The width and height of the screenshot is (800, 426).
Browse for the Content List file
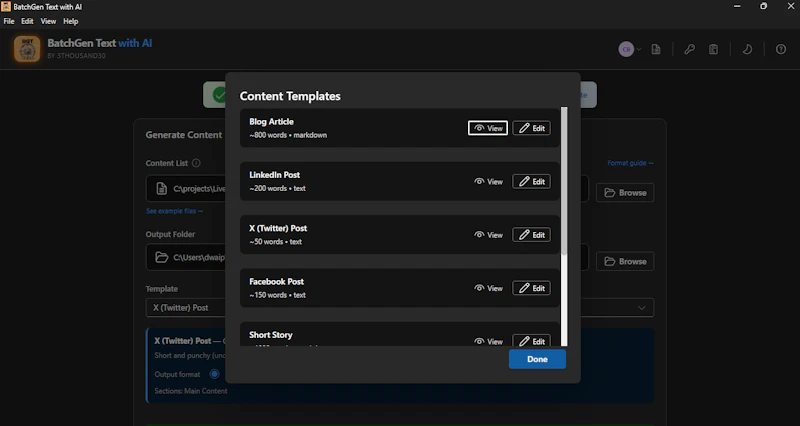pyautogui.click(x=625, y=193)
